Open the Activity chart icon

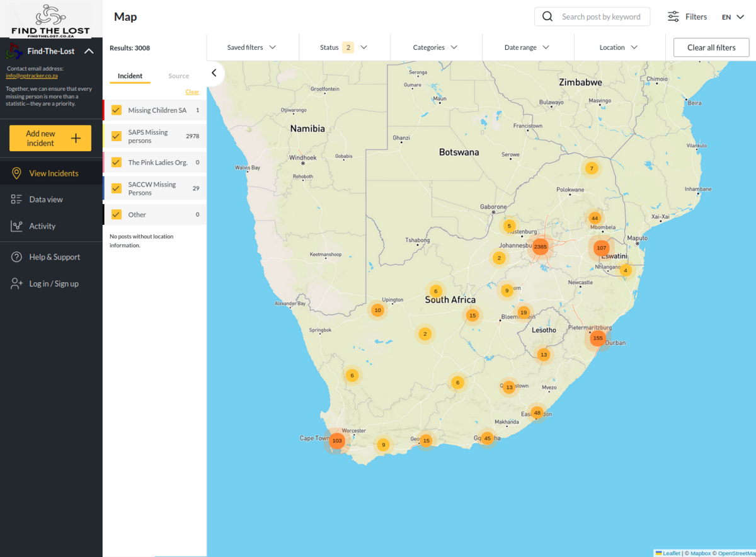point(17,226)
